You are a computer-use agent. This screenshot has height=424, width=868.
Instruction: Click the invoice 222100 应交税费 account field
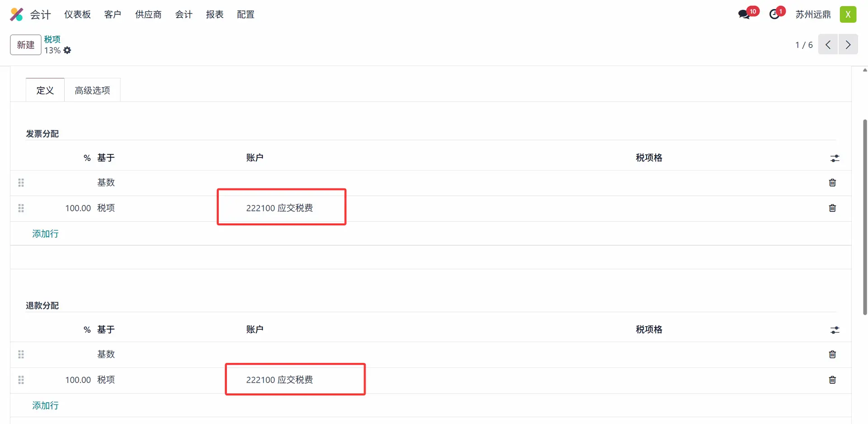pyautogui.click(x=279, y=208)
